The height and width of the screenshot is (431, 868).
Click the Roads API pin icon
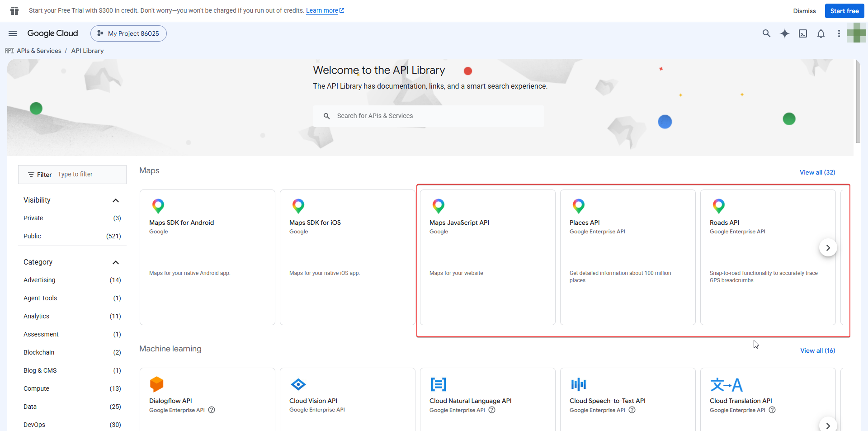(x=718, y=206)
